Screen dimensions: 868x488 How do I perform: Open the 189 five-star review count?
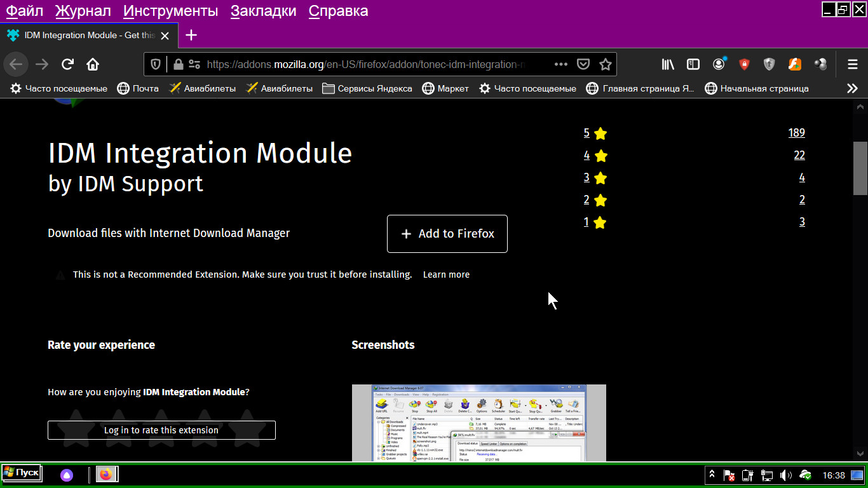click(x=797, y=133)
